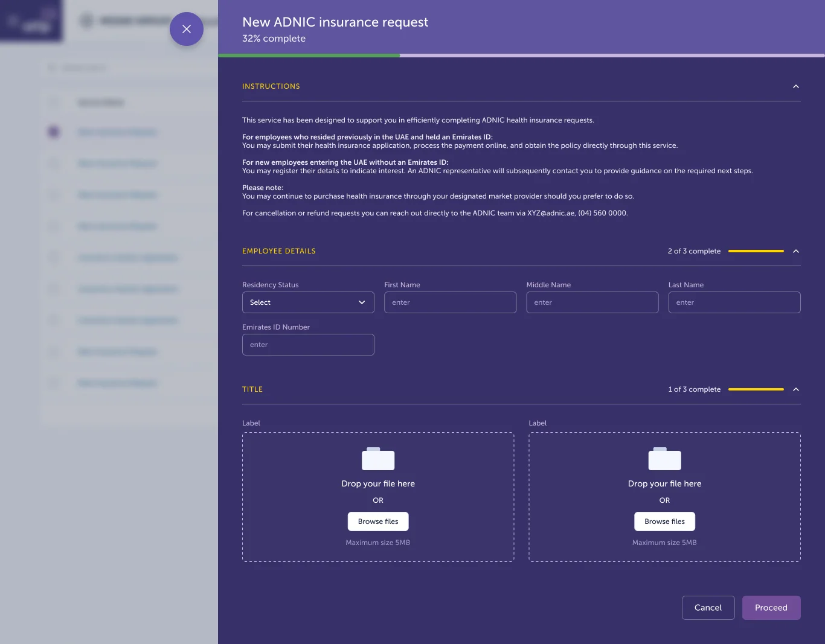This screenshot has width=825, height=644.
Task: Select the "TITLE" section heading
Action: click(252, 389)
